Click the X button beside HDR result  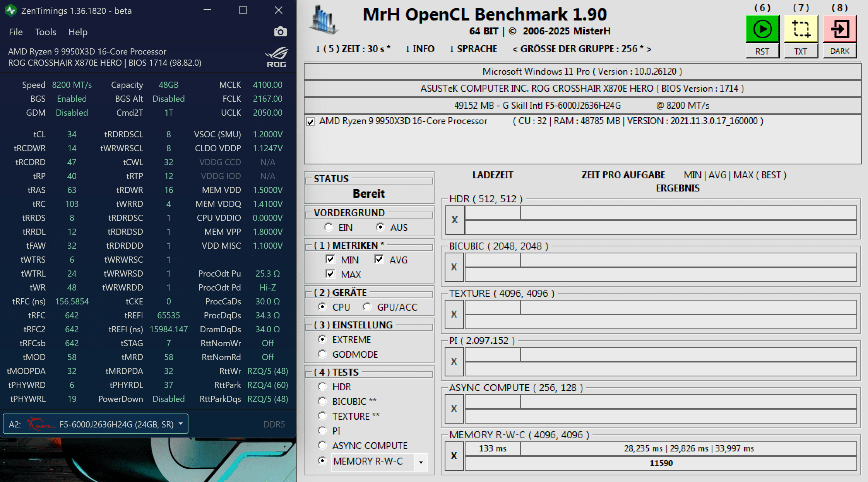point(455,220)
